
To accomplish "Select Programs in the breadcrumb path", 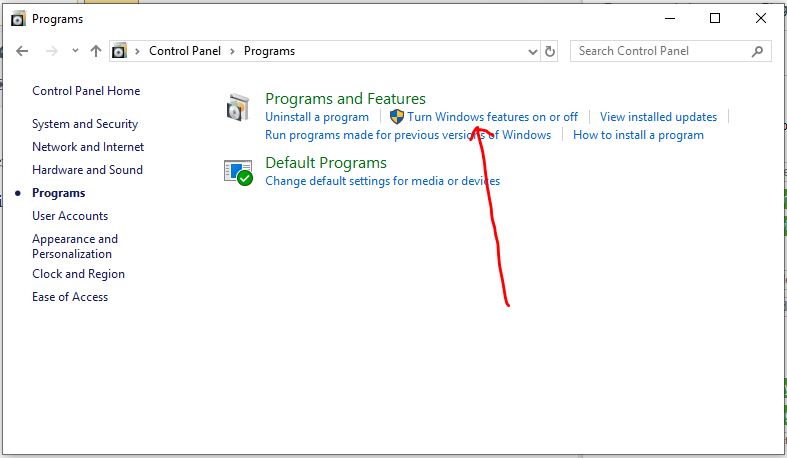I will [x=269, y=51].
